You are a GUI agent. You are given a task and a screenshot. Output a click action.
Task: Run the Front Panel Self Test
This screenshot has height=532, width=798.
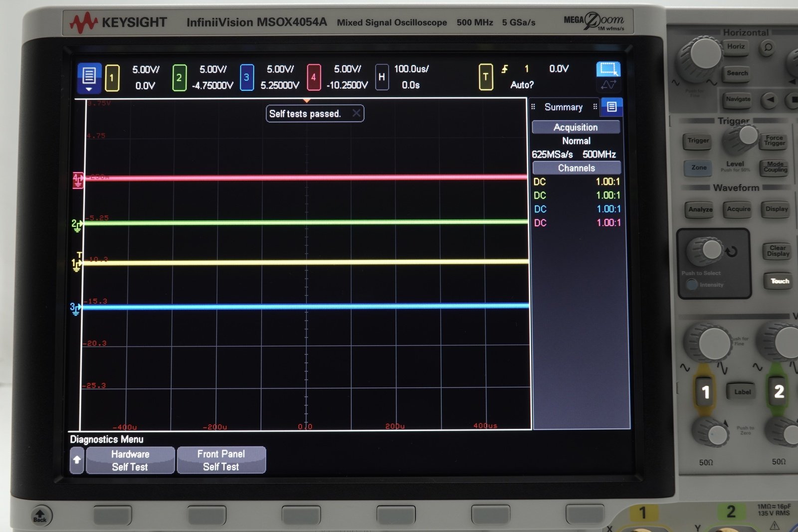tap(221, 460)
